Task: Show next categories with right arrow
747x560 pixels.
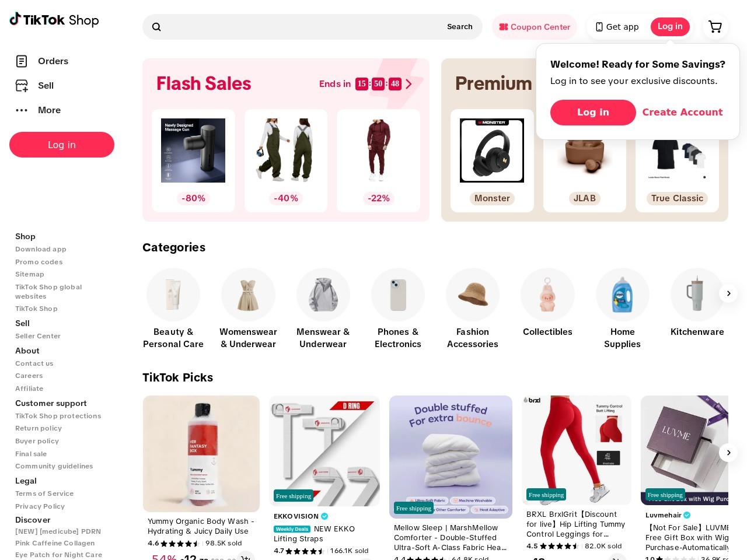Action: coord(728,293)
